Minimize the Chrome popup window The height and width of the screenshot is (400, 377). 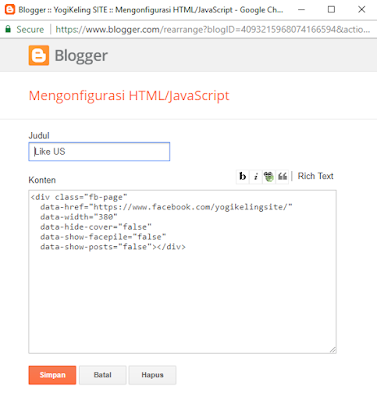pos(301,9)
